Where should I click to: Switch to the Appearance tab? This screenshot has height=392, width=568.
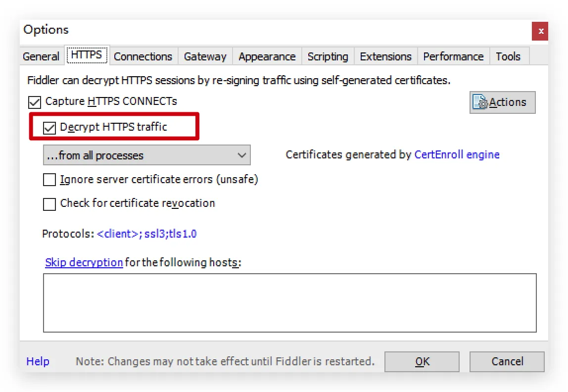(x=267, y=56)
